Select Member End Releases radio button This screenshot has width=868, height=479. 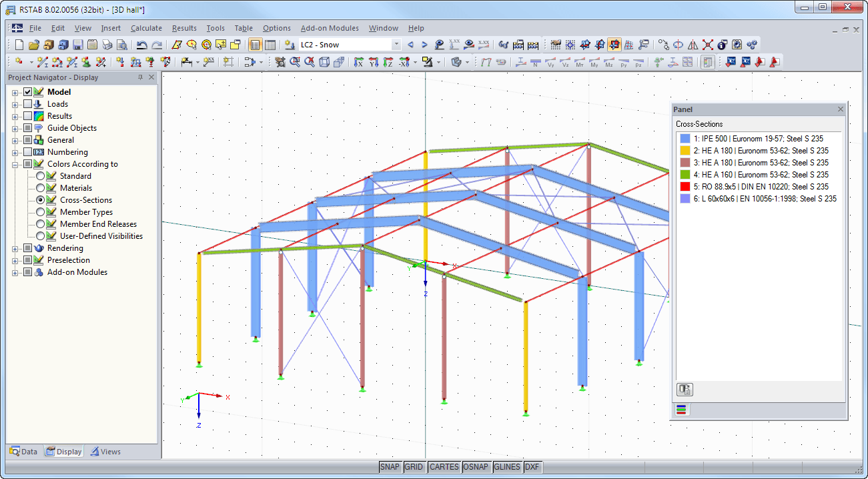(41, 224)
